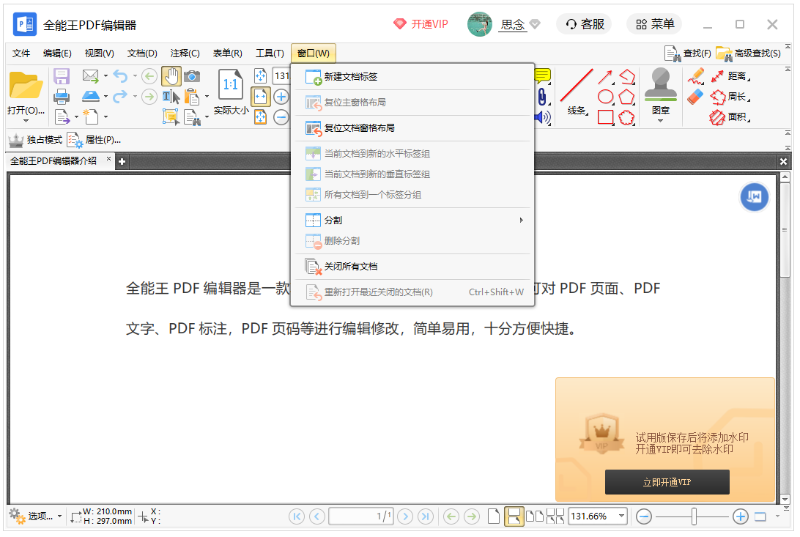Viewport: 800px width, 537px height.
Task: Click the Print icon in toolbar
Action: [61, 96]
